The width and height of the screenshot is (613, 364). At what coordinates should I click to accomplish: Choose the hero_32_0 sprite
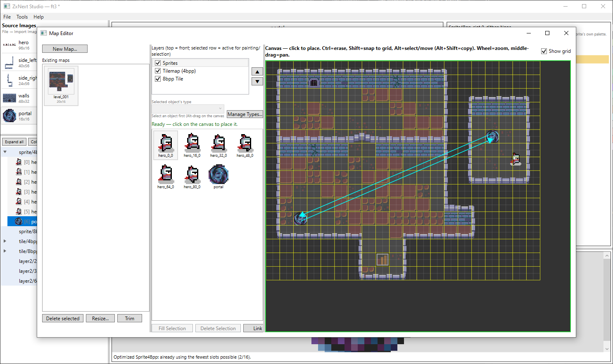[219, 145]
